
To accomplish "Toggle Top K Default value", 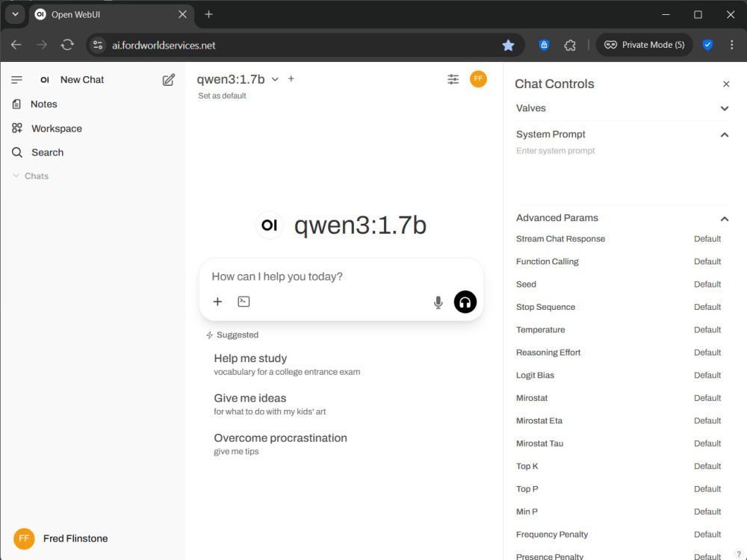I will point(707,466).
